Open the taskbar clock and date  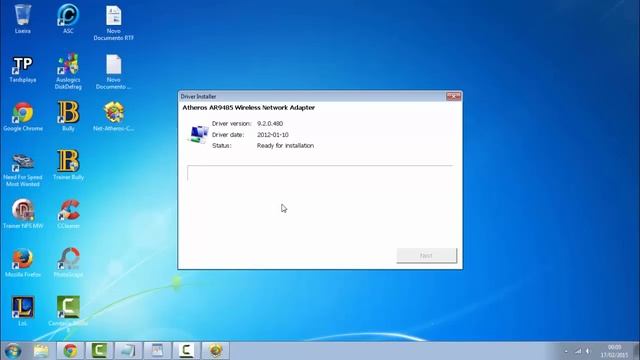pos(614,351)
